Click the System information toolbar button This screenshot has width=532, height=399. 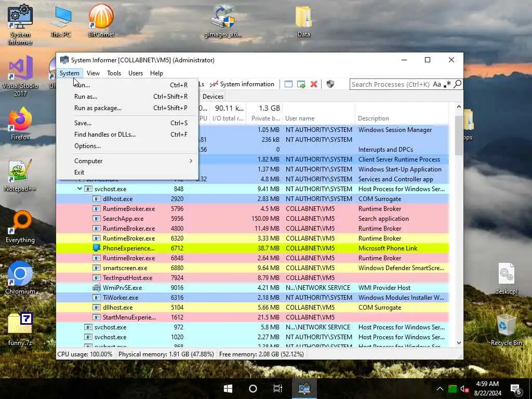242,84
